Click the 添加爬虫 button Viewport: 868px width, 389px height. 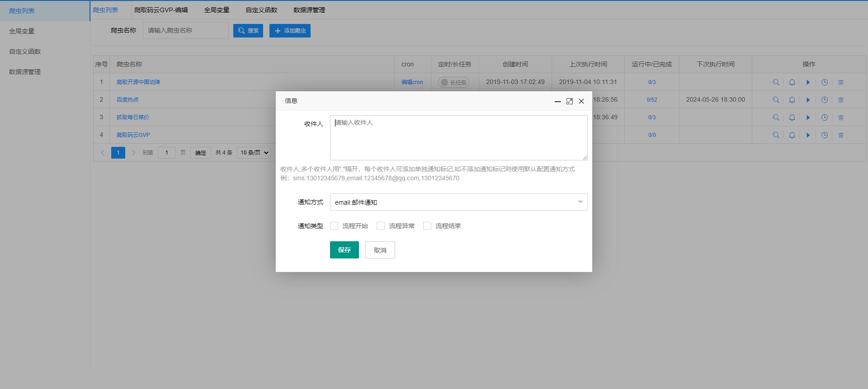290,31
